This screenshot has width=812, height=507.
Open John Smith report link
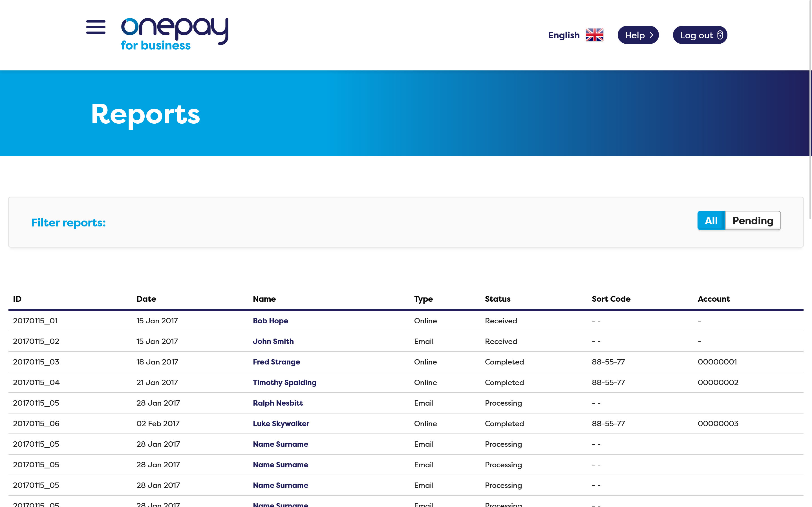[273, 341]
